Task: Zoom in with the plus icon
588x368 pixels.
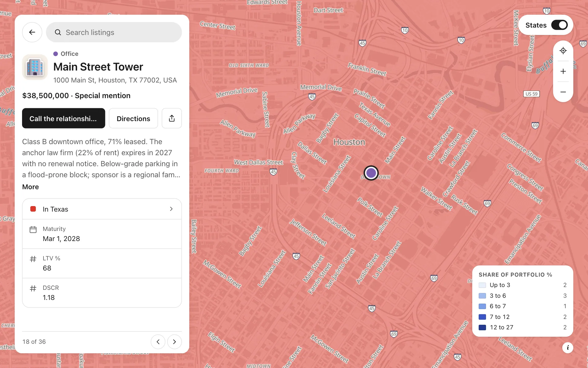Action: click(x=563, y=71)
